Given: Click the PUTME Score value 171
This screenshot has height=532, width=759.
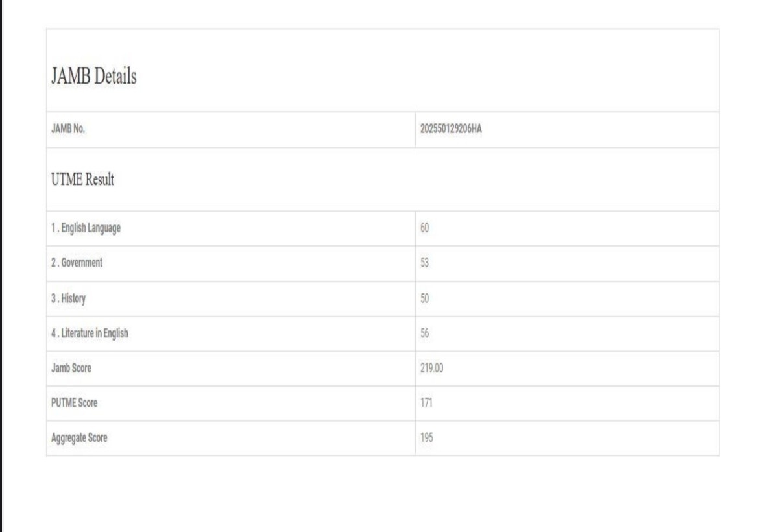Looking at the screenshot, I should (426, 403).
